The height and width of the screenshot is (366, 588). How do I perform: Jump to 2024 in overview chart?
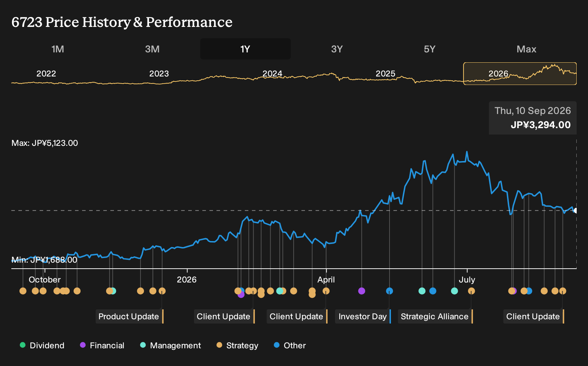click(x=272, y=74)
